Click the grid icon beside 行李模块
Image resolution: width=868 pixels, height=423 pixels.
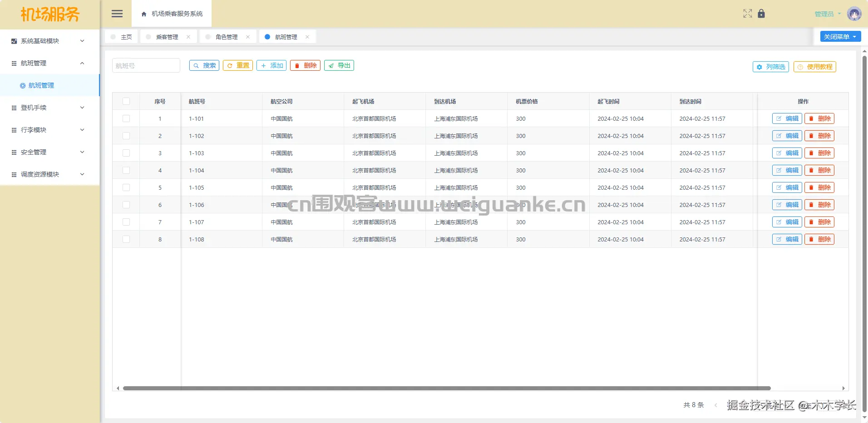14,130
